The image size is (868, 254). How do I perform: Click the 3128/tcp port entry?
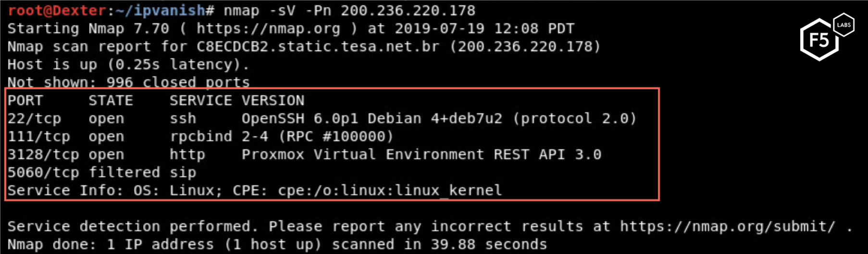pos(43,155)
